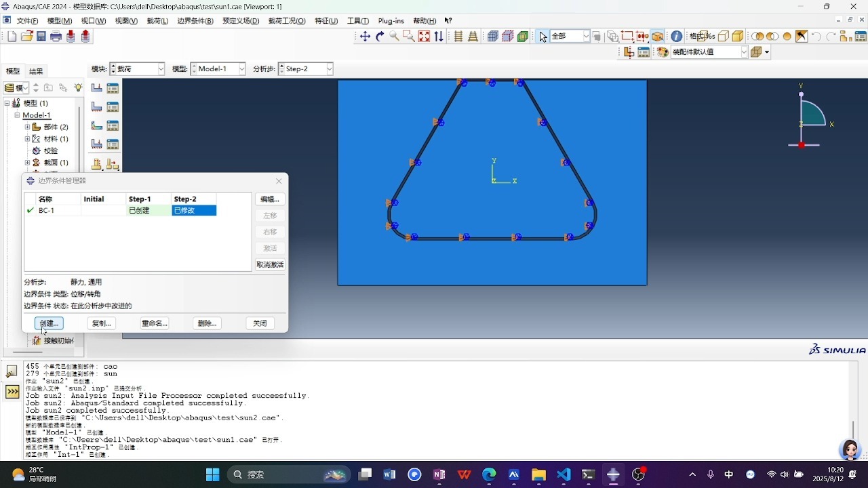Open the Load Case Manager icon
The height and width of the screenshot is (488, 868).
pyautogui.click(x=113, y=144)
